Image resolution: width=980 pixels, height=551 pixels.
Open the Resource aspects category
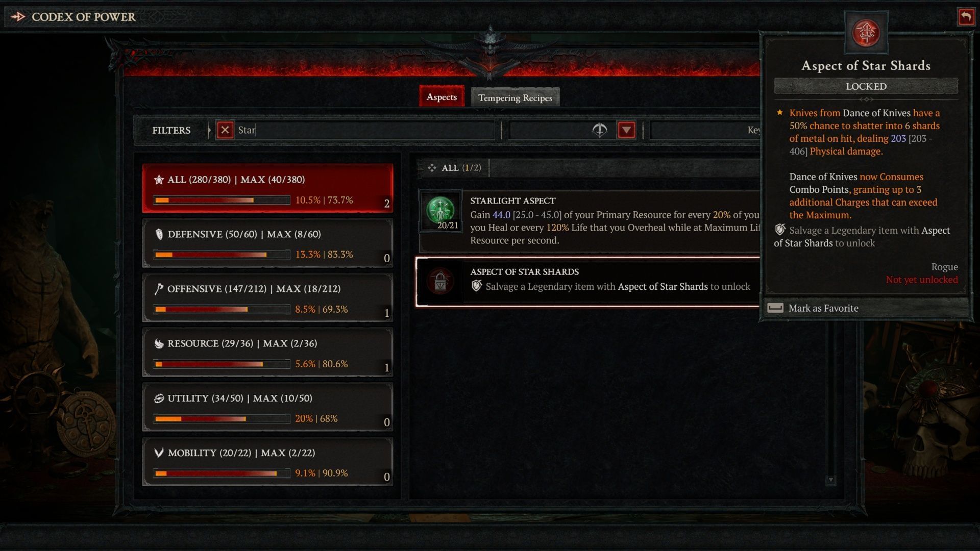[267, 352]
